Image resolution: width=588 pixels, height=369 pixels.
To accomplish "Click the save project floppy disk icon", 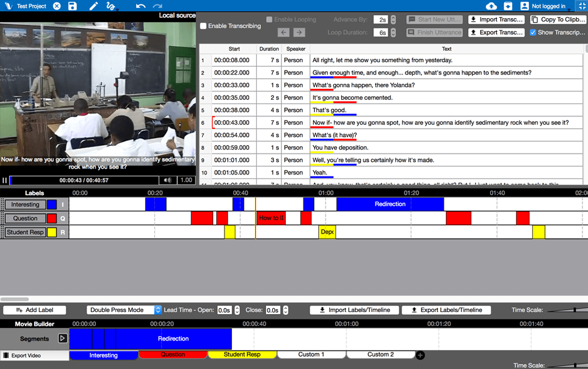I will (x=72, y=6).
